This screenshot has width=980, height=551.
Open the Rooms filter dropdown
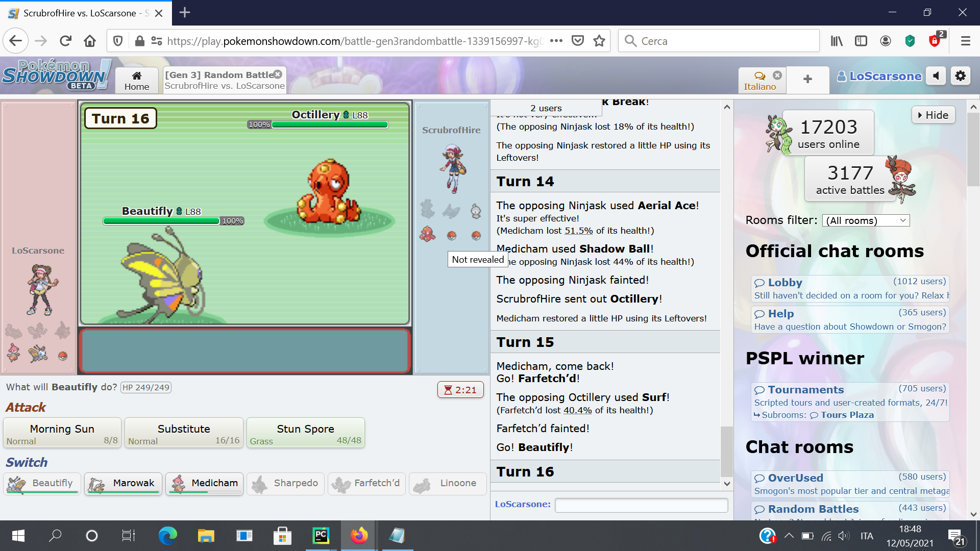click(866, 220)
